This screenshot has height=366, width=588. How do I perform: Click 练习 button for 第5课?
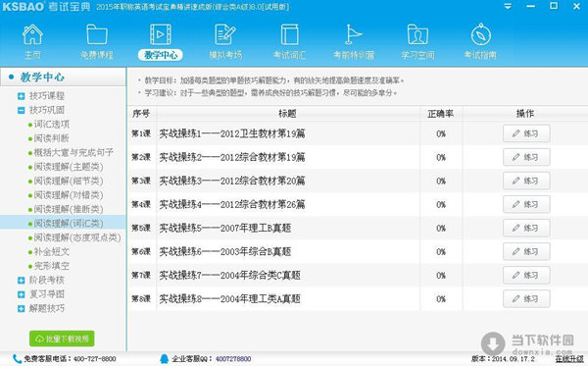tap(526, 229)
